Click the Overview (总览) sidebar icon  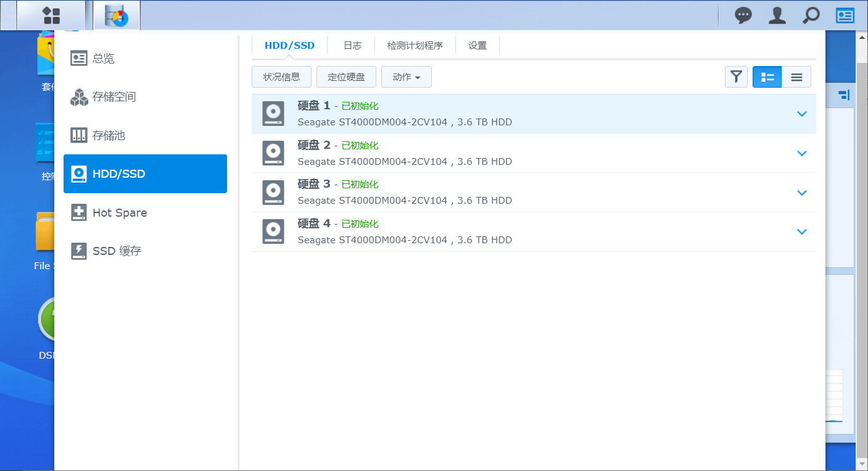click(x=79, y=59)
